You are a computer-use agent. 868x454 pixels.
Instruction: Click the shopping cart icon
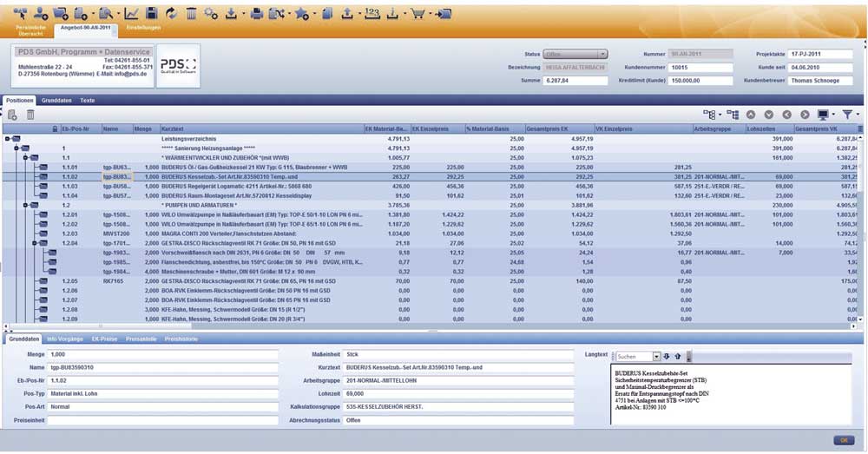(418, 13)
